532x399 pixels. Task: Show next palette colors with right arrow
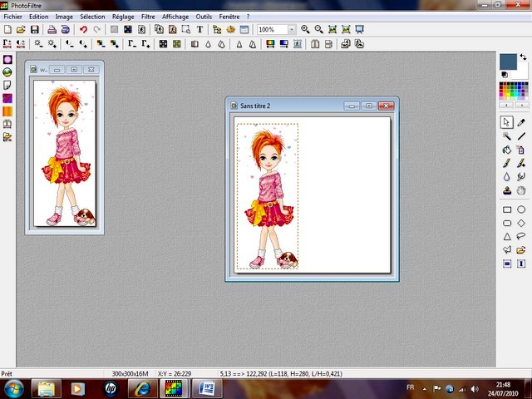click(x=522, y=106)
